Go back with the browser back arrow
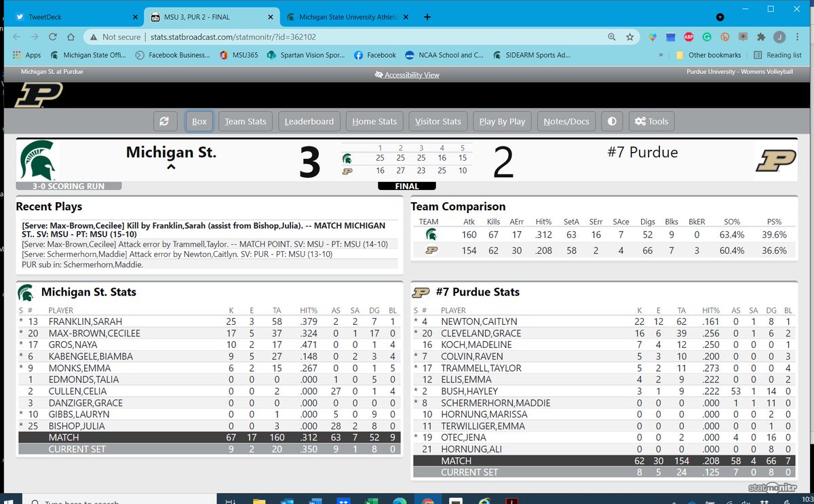The image size is (814, 504). tap(16, 37)
